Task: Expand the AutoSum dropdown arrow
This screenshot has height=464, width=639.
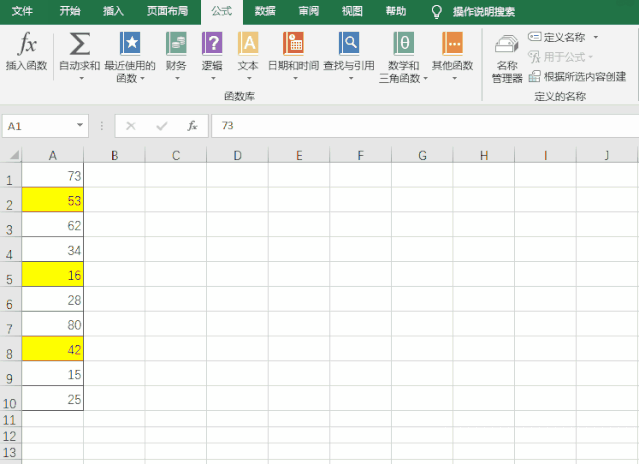Action: click(x=81, y=78)
